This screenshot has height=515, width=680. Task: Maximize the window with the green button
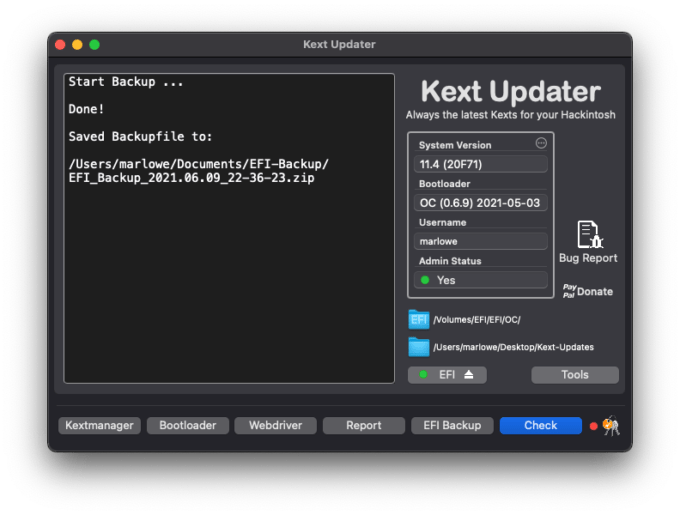(x=95, y=45)
